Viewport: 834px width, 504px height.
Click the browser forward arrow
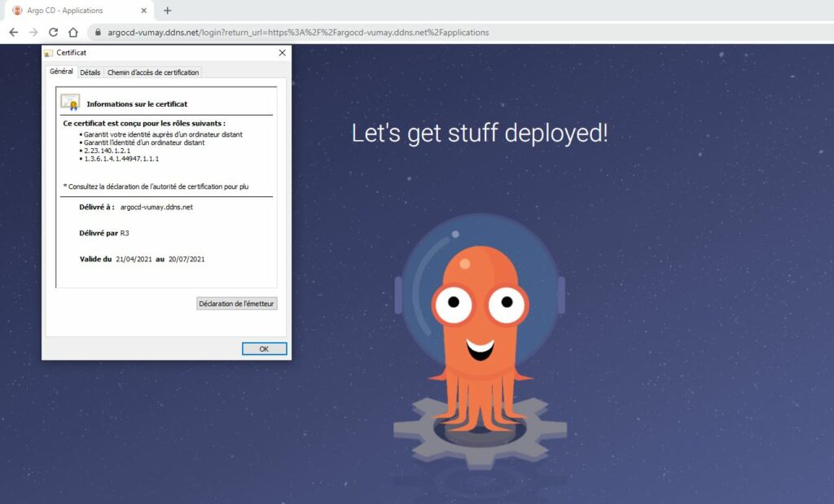(33, 33)
